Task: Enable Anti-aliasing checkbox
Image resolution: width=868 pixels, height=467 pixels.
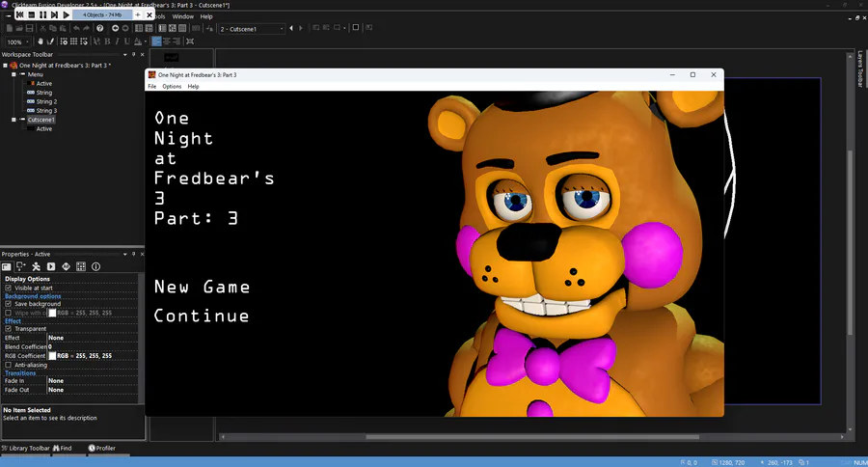Action: (9, 365)
